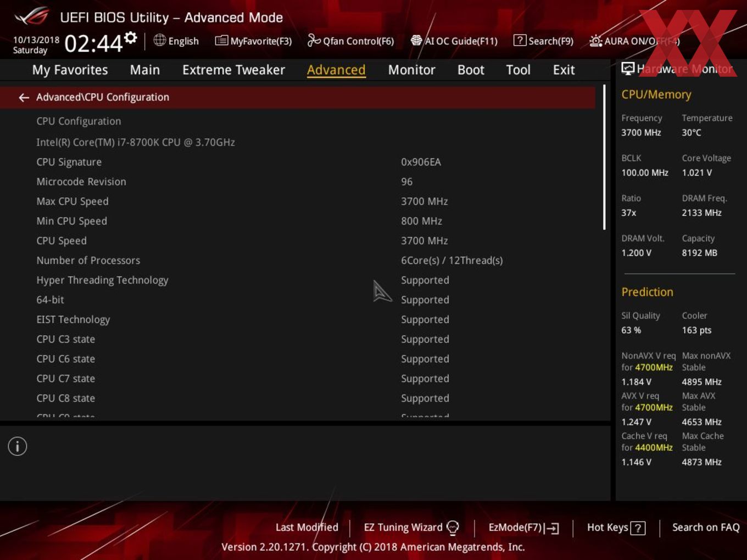Image resolution: width=747 pixels, height=560 pixels.
Task: Open Qfan Control(F6)
Action: [x=350, y=41]
